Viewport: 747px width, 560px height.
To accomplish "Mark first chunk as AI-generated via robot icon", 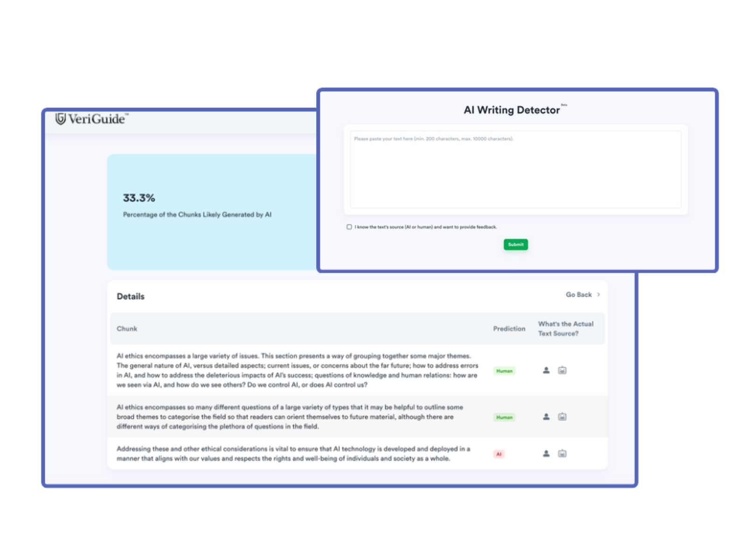I will tap(562, 371).
